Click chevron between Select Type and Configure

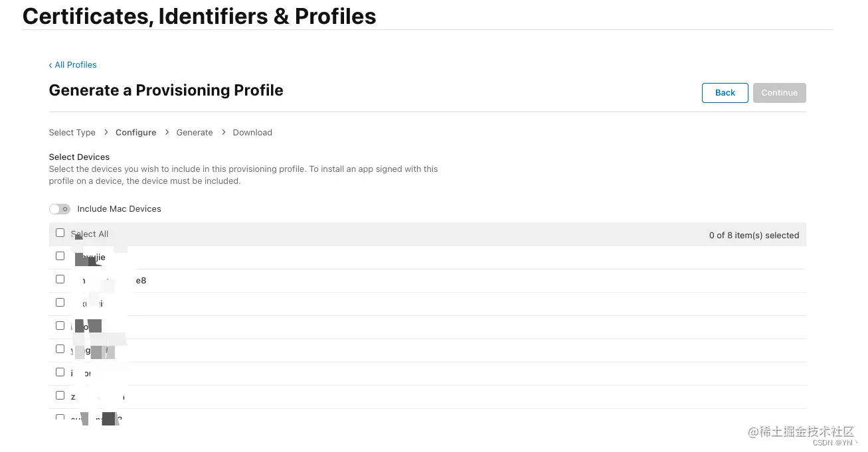pos(106,133)
